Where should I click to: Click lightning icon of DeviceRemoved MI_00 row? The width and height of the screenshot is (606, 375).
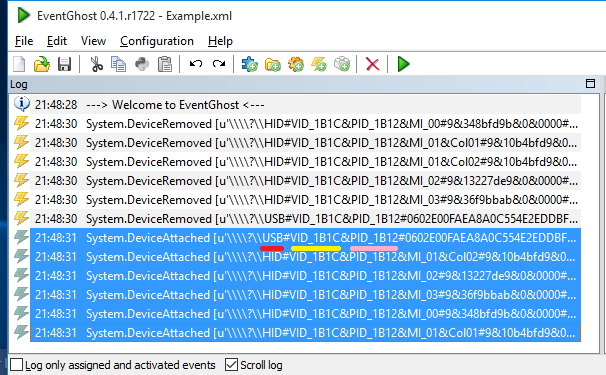(x=21, y=123)
